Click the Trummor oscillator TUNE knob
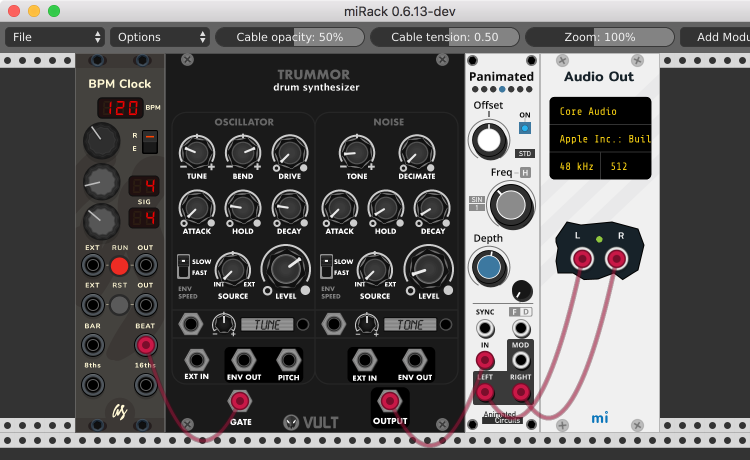The width and height of the screenshot is (750, 460). pos(197,153)
